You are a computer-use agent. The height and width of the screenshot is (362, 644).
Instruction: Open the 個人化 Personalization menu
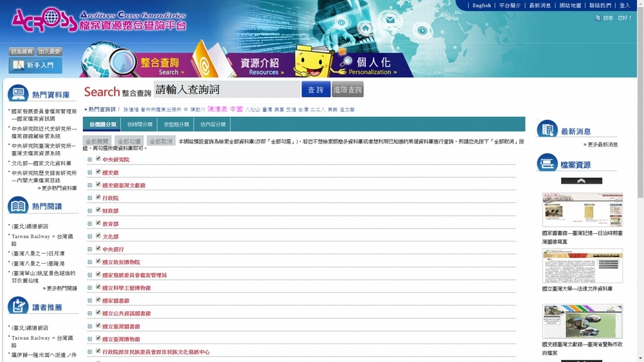click(x=373, y=66)
